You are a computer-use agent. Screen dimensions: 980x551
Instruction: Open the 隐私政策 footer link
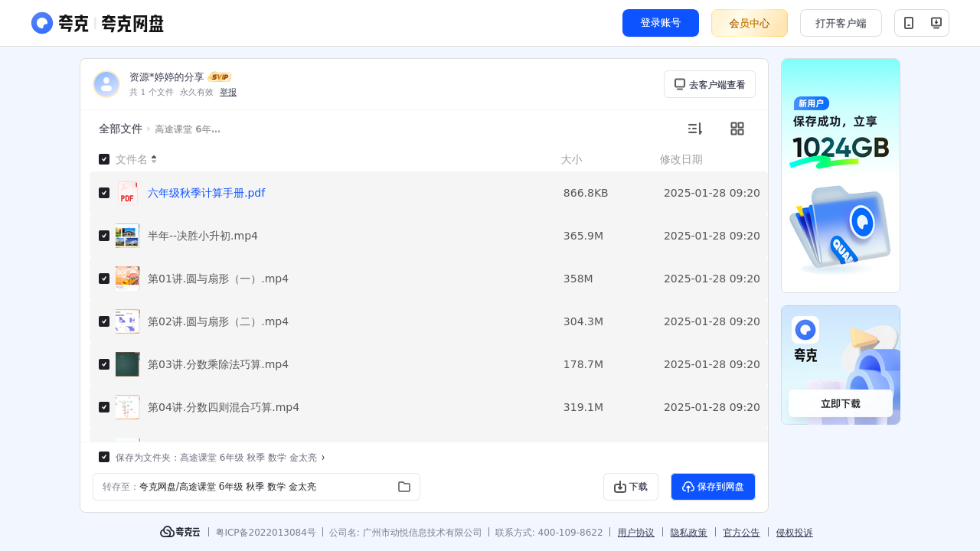pos(689,533)
